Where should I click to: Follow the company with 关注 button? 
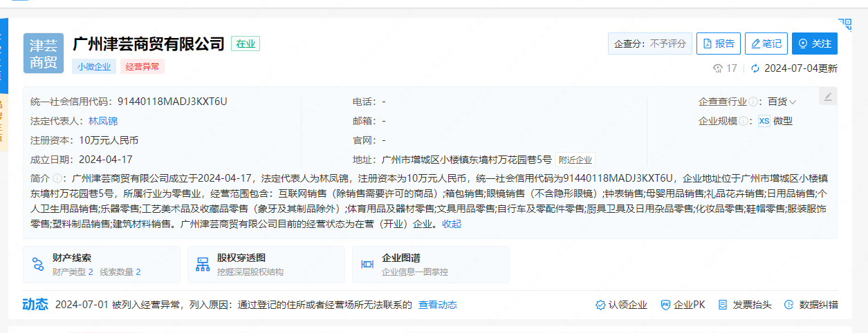[814, 44]
